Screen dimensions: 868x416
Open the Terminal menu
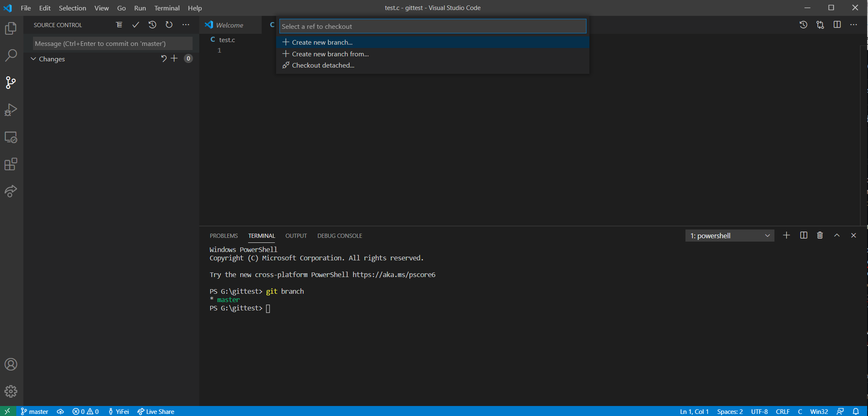[167, 8]
